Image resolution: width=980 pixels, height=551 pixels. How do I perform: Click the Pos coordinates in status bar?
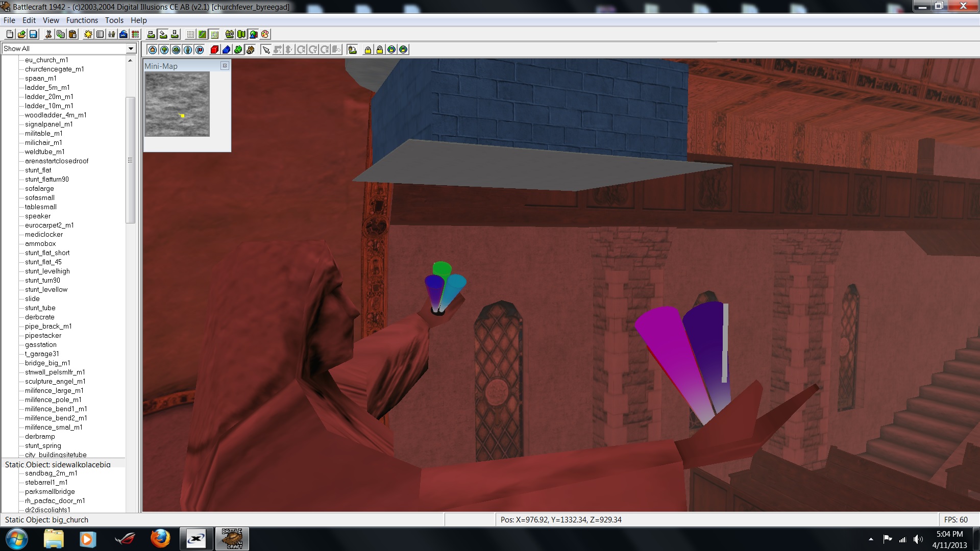[561, 520]
